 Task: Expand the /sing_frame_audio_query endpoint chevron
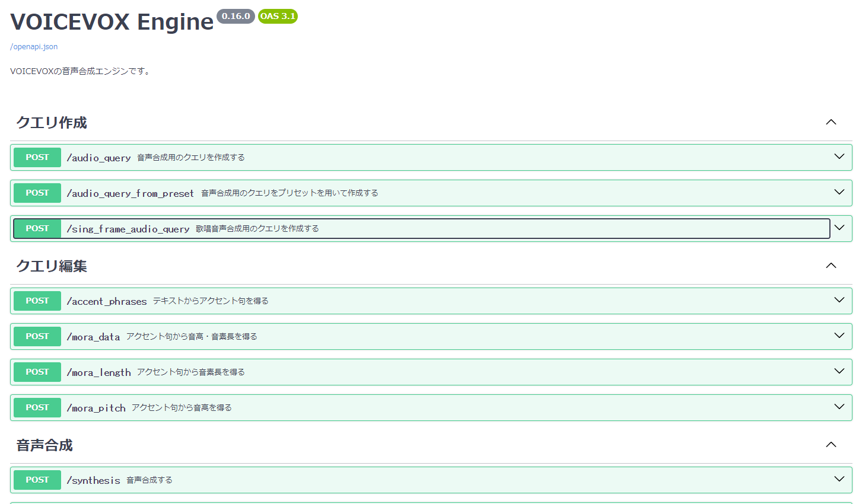pyautogui.click(x=839, y=228)
